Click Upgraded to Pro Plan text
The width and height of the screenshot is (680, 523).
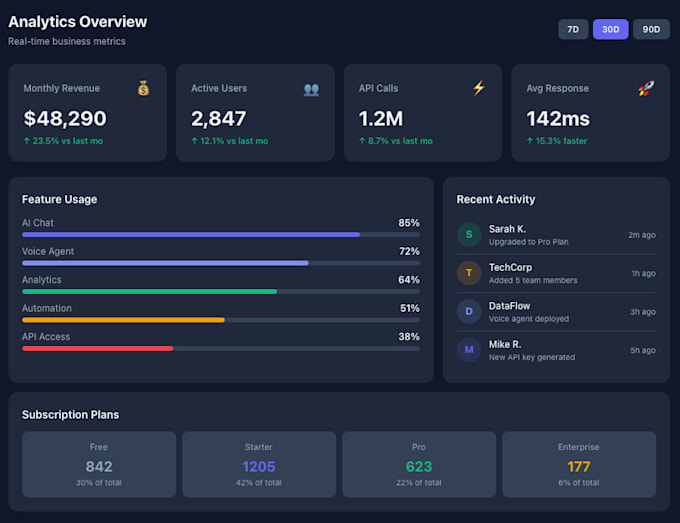[x=529, y=242]
